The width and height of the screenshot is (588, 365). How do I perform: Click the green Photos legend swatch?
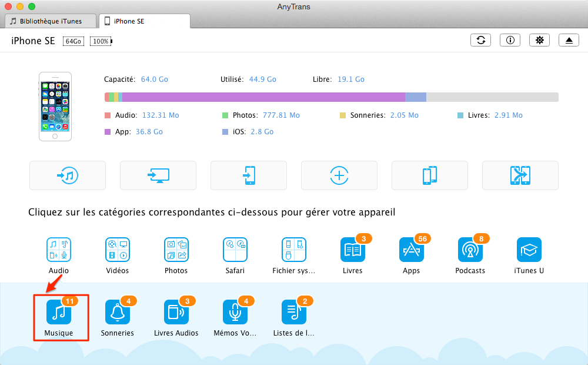coord(225,115)
